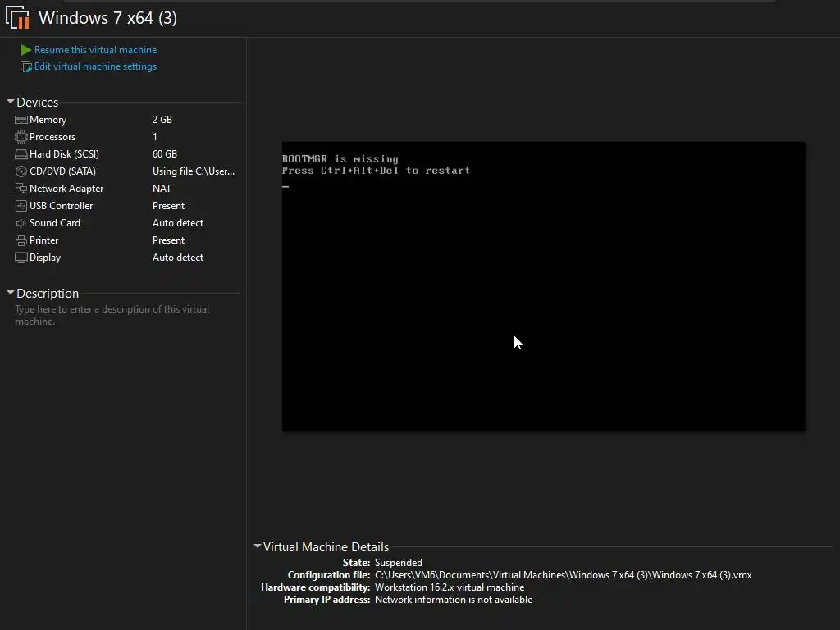Collapse the Virtual Machine Details triangle
Image resolution: width=840 pixels, height=630 pixels.
pyautogui.click(x=257, y=546)
